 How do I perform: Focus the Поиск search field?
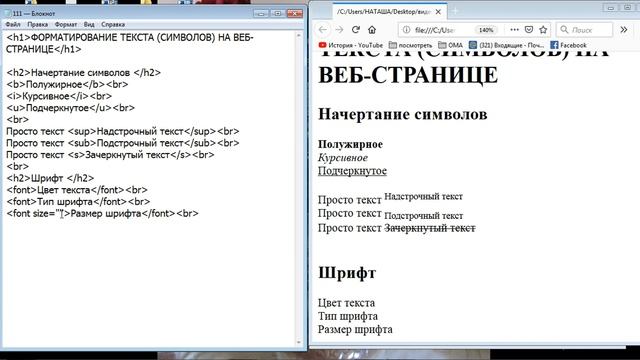tap(584, 30)
